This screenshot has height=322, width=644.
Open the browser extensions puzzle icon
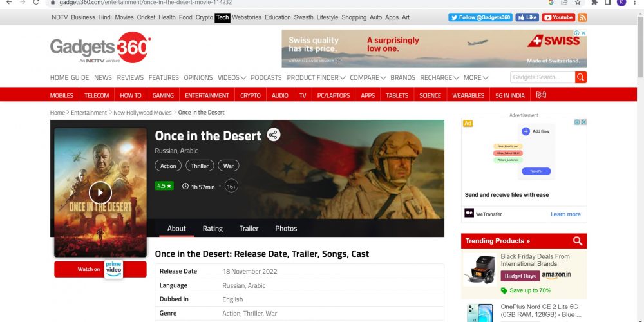point(594,2)
